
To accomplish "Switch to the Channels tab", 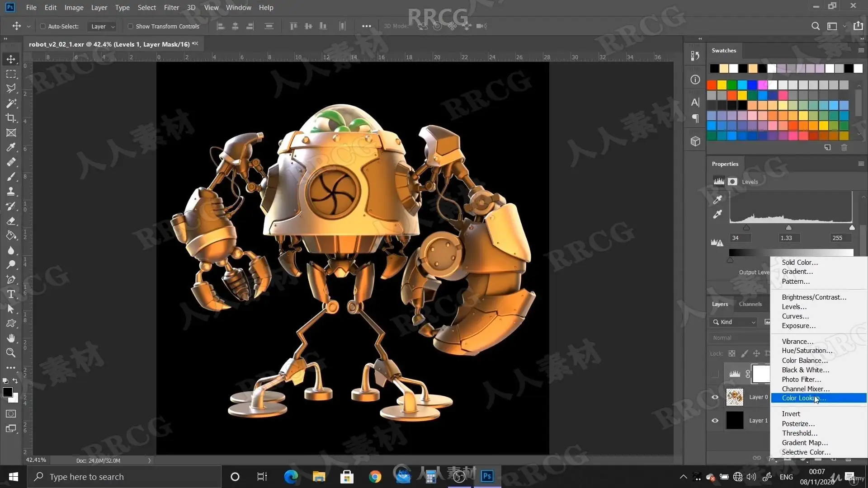I will (750, 304).
